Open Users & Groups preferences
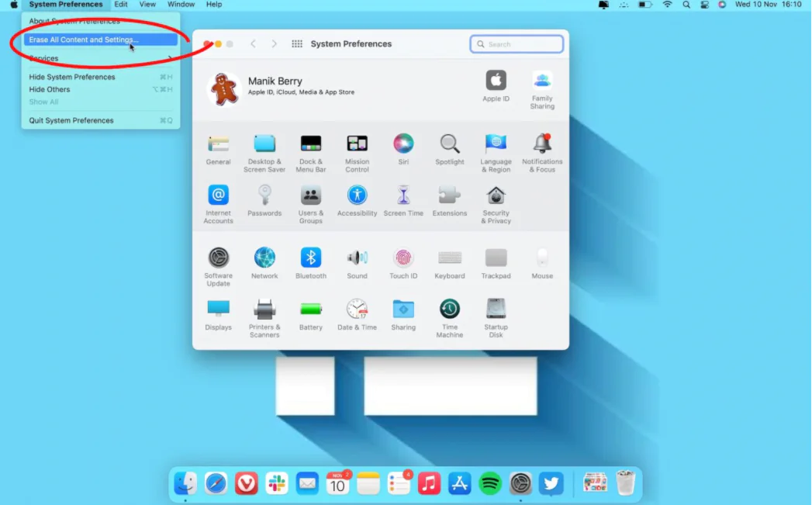 point(311,196)
